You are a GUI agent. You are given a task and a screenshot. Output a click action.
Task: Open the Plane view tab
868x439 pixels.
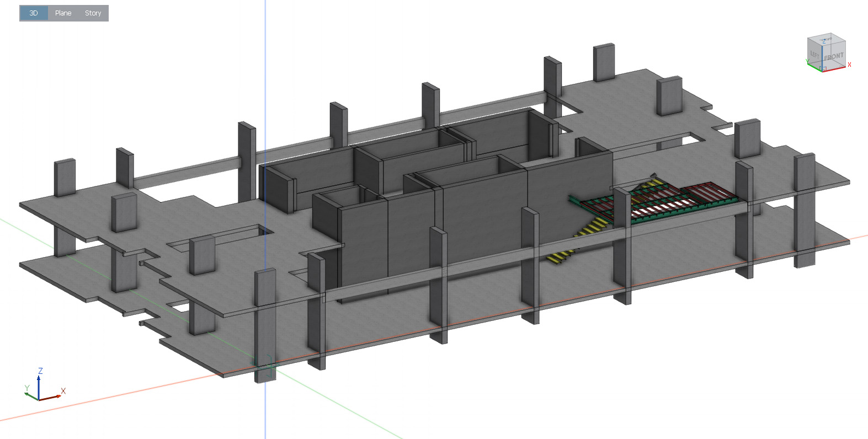63,13
